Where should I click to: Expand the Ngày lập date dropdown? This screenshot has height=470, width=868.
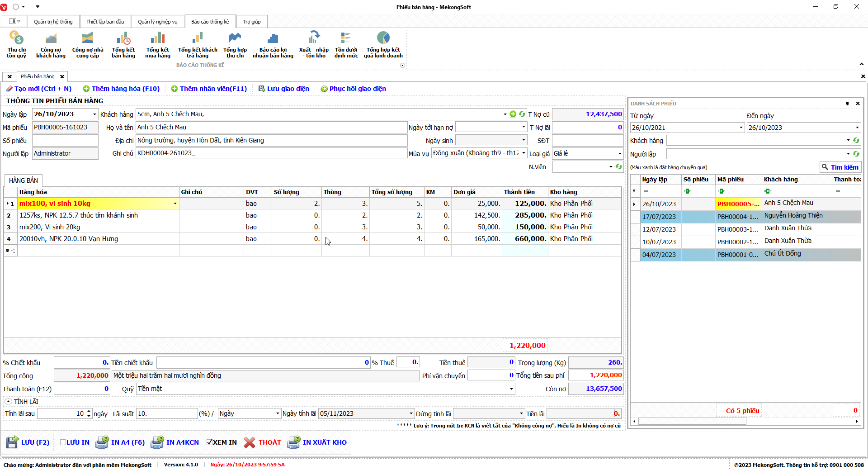[94, 114]
